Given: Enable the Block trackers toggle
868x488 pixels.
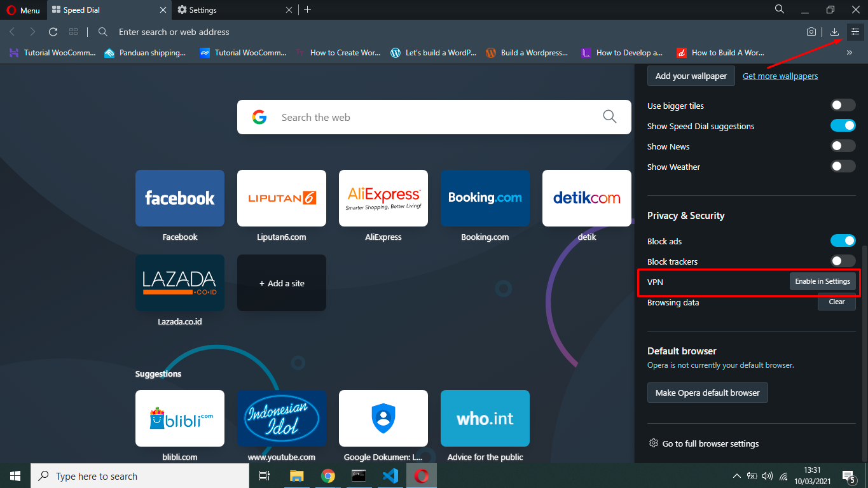Looking at the screenshot, I should coord(843,261).
